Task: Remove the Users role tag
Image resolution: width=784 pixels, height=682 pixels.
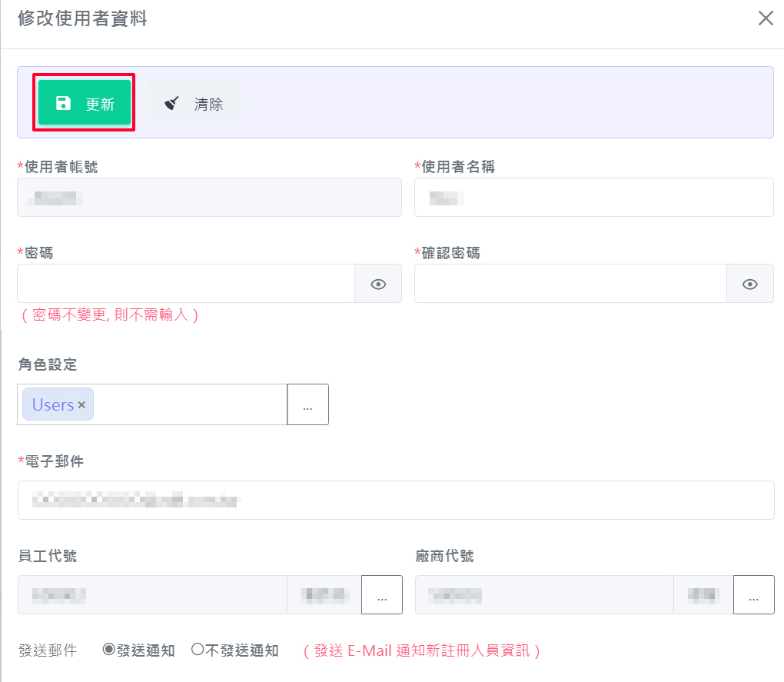Action: 81,405
